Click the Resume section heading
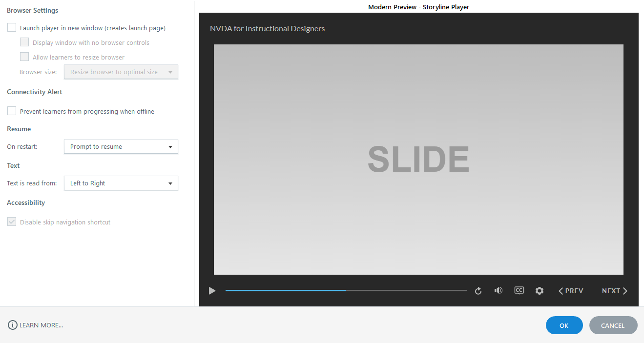This screenshot has height=343, width=644. pos(19,129)
